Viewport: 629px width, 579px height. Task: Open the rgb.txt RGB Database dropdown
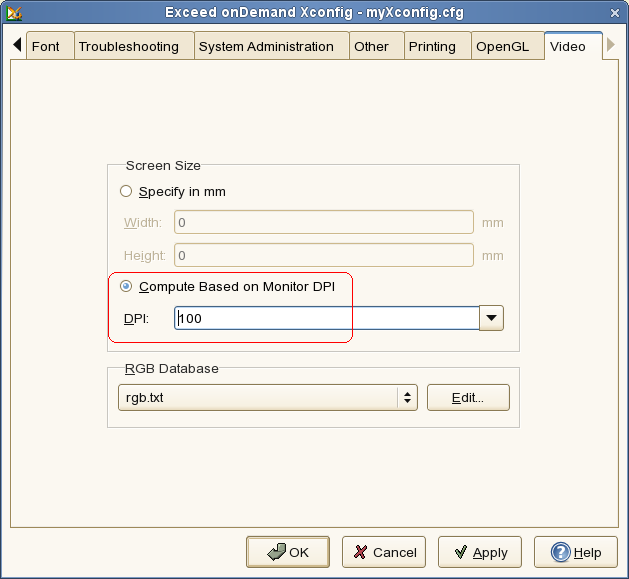pyautogui.click(x=267, y=397)
